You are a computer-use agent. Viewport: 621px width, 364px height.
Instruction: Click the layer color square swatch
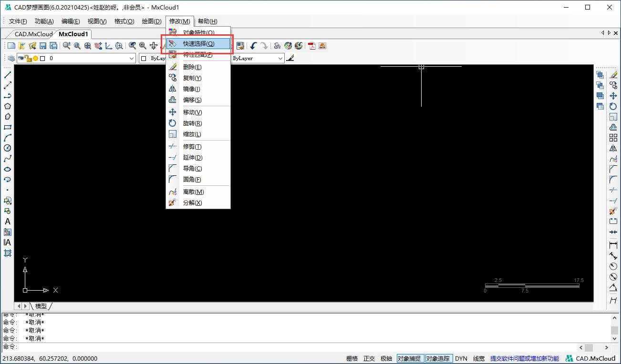[x=42, y=59]
